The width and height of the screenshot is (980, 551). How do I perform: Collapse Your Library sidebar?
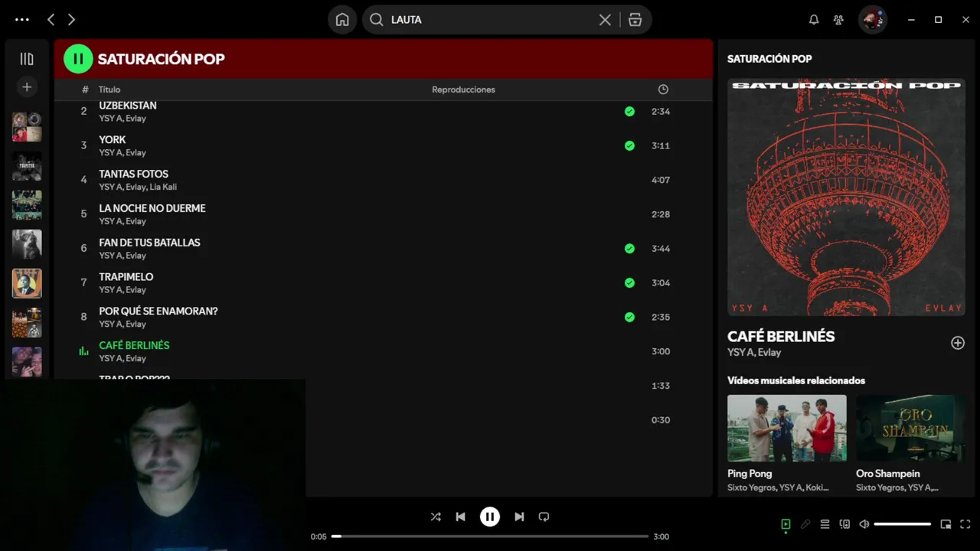[x=27, y=59]
